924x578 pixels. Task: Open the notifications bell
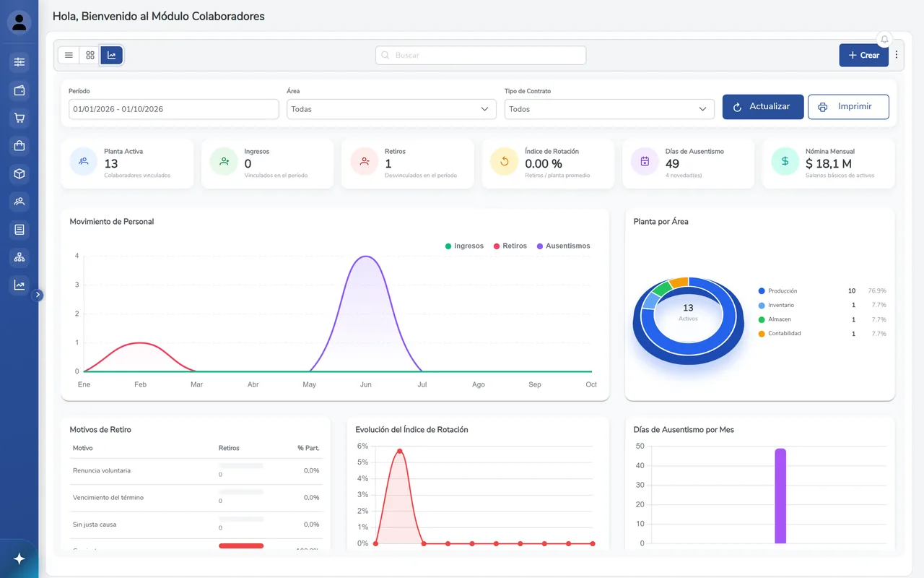(x=884, y=39)
